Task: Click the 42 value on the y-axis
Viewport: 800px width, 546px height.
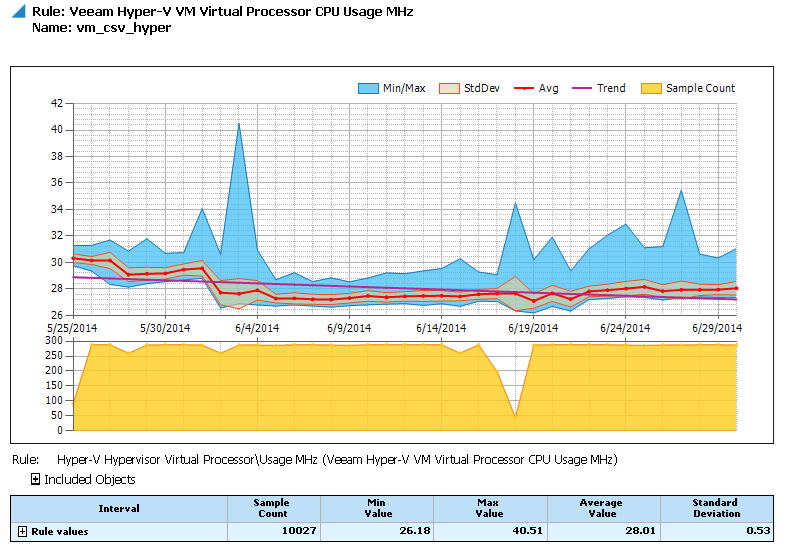Action: pyautogui.click(x=57, y=103)
